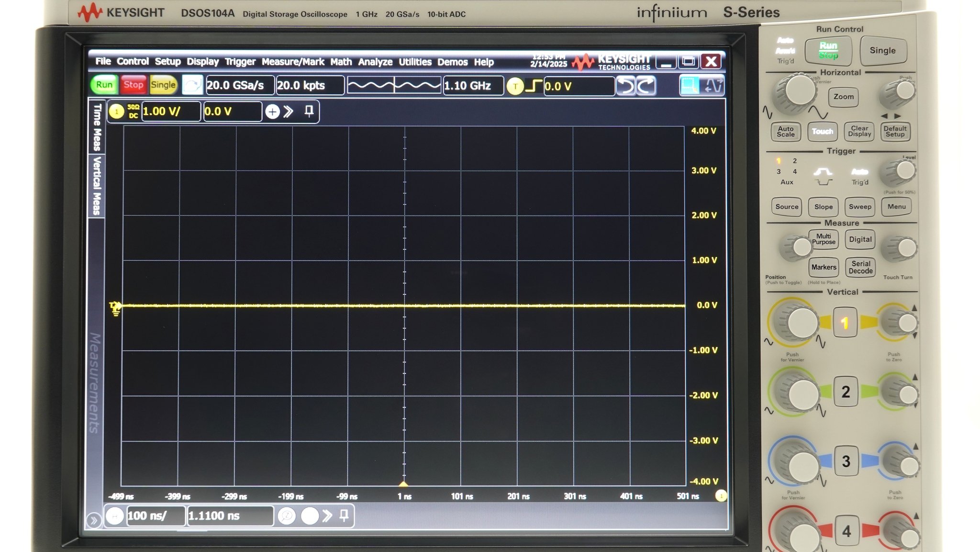Click the channel 1 ground level marker
Screen dimensions: 980x552
[115, 308]
